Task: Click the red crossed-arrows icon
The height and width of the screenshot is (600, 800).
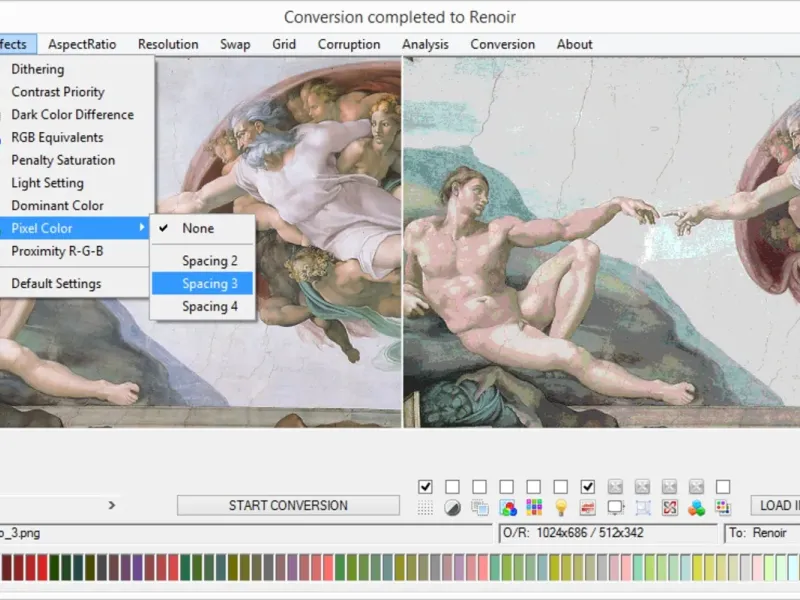Action: (670, 508)
